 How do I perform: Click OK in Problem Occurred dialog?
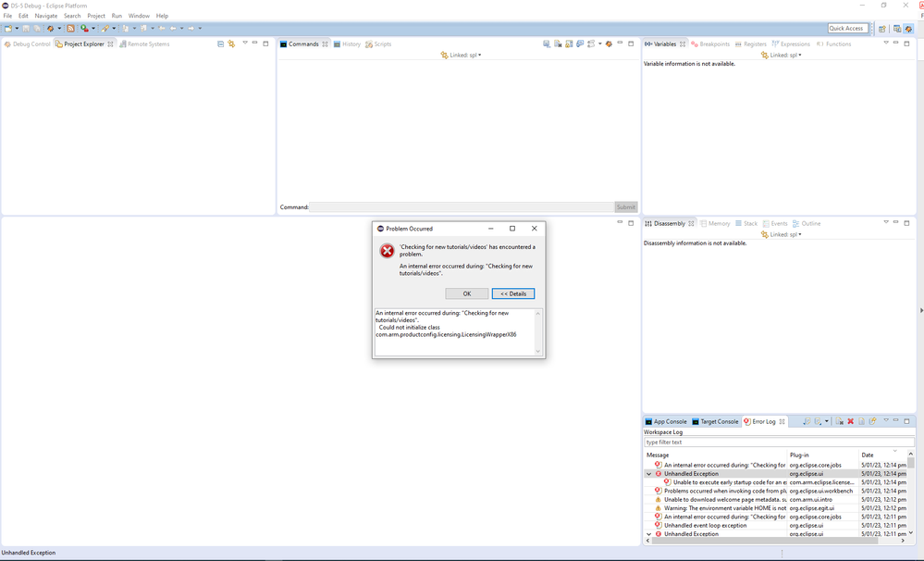(467, 293)
